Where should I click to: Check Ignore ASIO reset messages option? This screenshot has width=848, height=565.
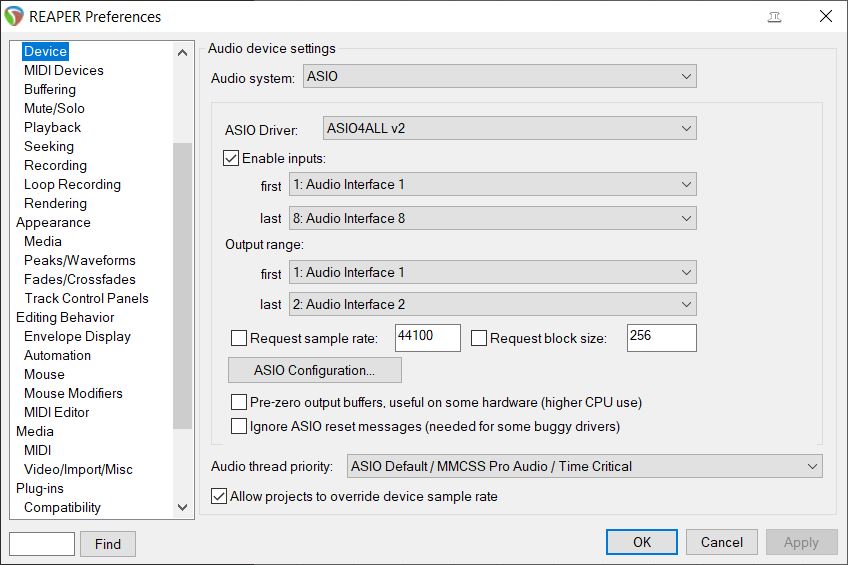[238, 426]
